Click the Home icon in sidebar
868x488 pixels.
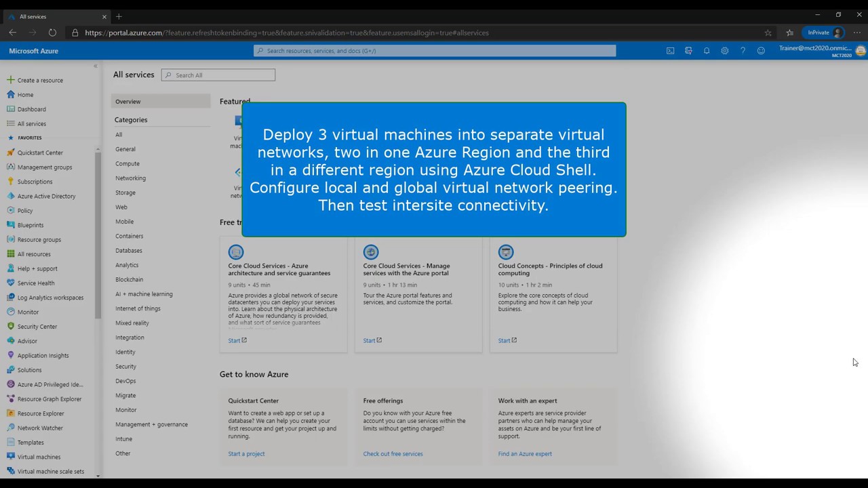point(10,94)
